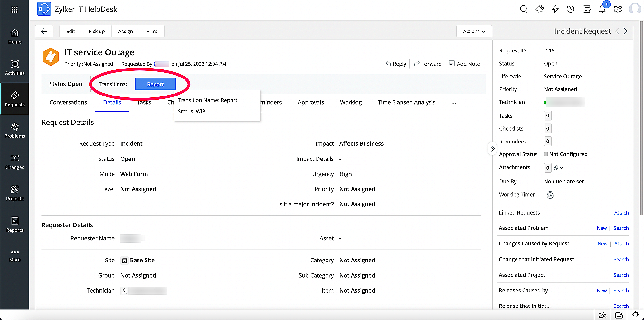Open the Tasks tab
644x320 pixels.
[x=144, y=102]
